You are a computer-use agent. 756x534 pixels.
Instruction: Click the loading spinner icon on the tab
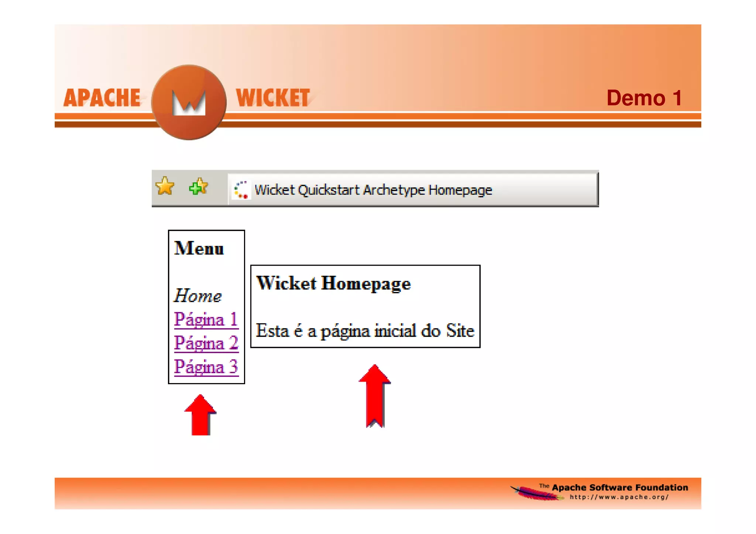(x=241, y=190)
